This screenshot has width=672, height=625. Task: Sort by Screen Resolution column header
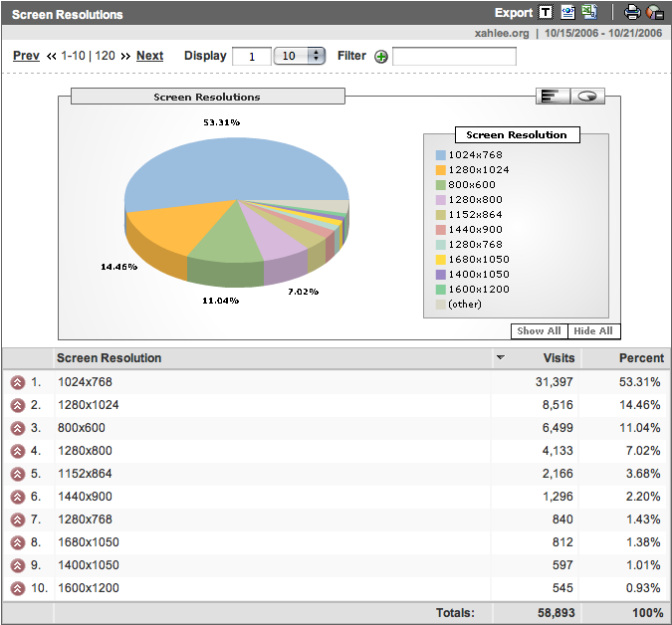[110, 358]
